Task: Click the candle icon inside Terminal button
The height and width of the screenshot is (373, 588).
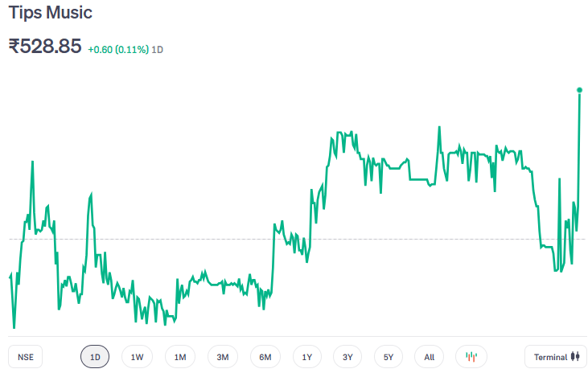Action: coord(575,356)
